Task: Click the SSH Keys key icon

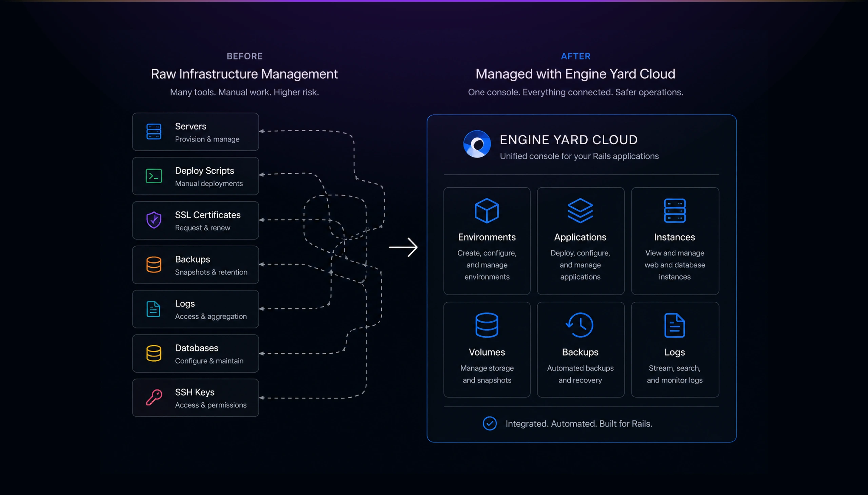Action: point(154,397)
